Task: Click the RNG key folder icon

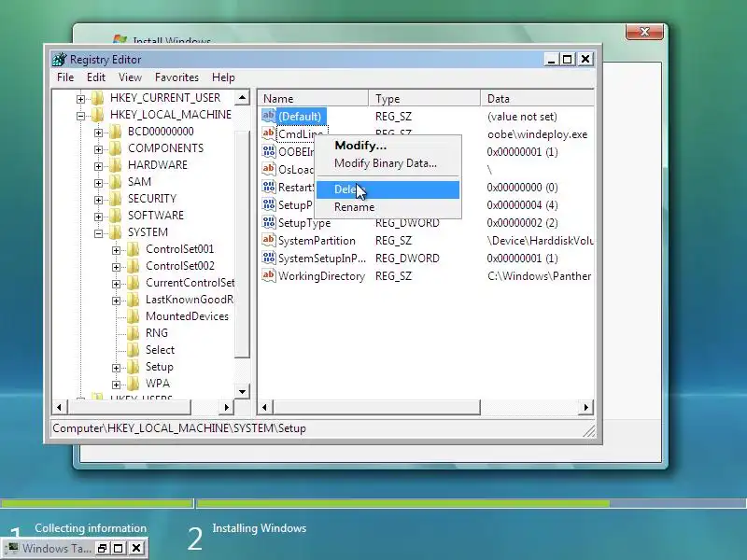Action: point(134,333)
